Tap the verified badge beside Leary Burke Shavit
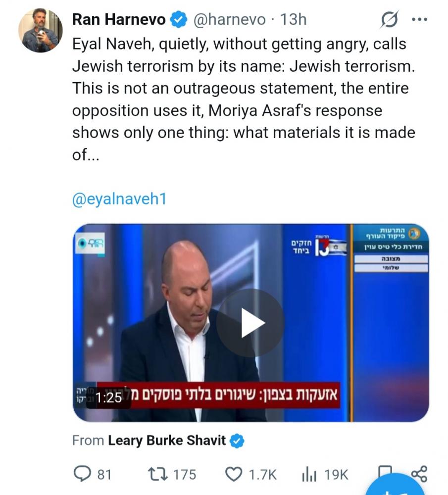Image resolution: width=448 pixels, height=495 pixels. click(238, 440)
